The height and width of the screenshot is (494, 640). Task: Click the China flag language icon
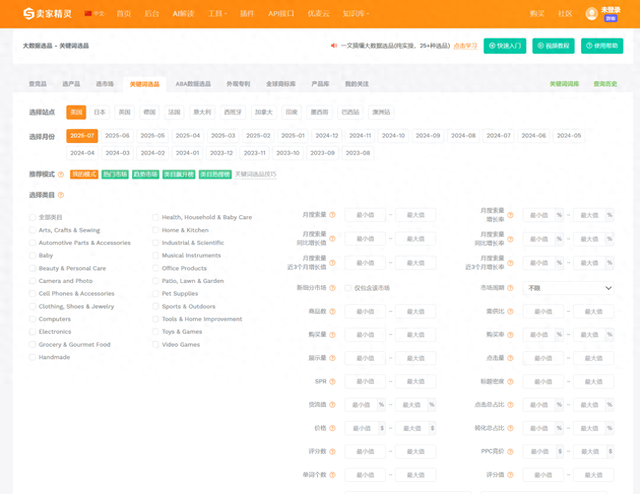point(88,14)
